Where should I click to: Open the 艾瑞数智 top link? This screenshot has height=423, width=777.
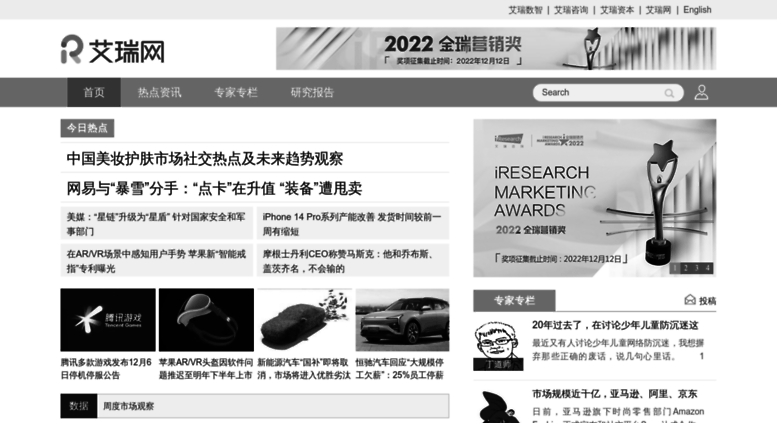[x=525, y=10]
